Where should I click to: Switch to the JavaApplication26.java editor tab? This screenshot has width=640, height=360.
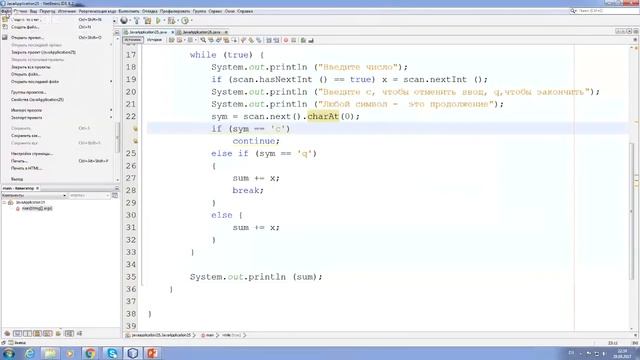[x=201, y=32]
